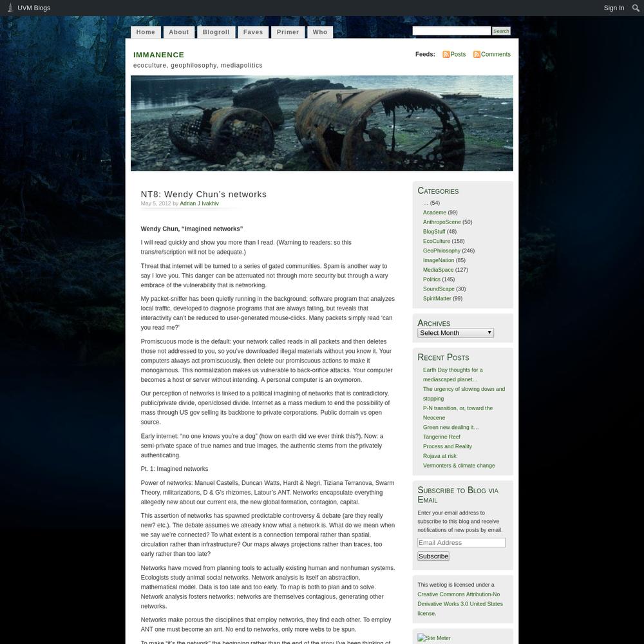
Task: Click the Email Address input field
Action: pyautogui.click(x=461, y=542)
